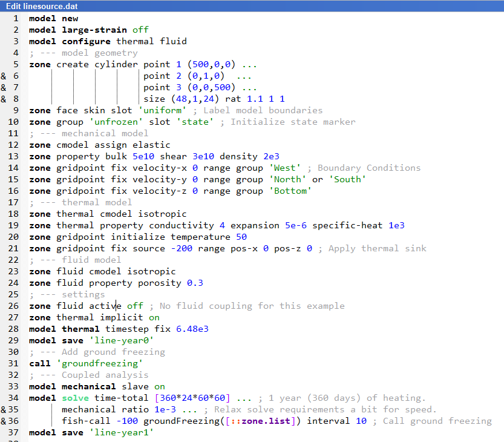Image resolution: width=504 pixels, height=442 pixels.
Task: Click 'fluid cmodel isotropic' on line 23
Action: pyautogui.click(x=116, y=271)
